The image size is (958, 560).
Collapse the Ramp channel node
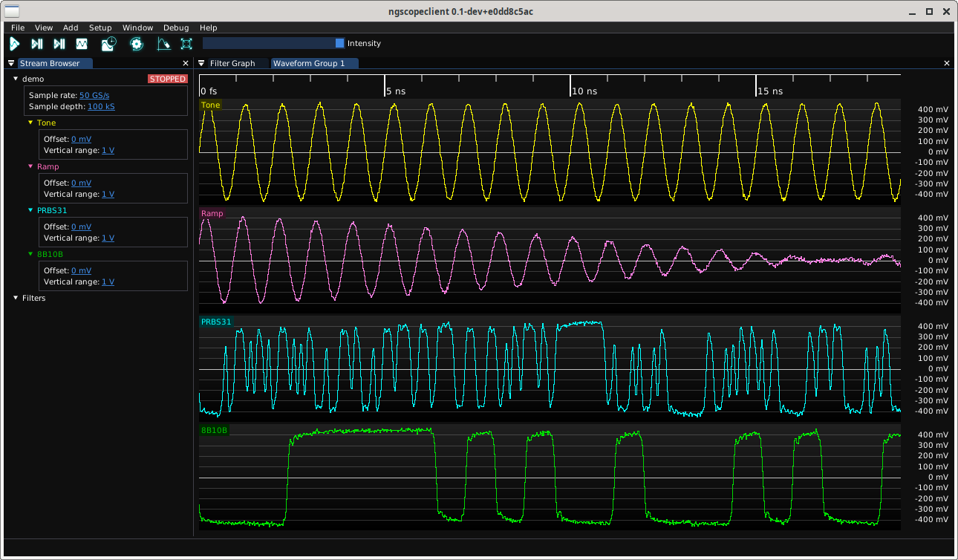point(30,166)
